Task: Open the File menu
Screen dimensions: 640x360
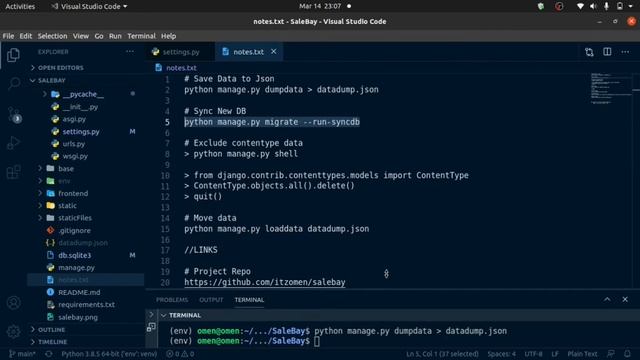Action: 8,36
